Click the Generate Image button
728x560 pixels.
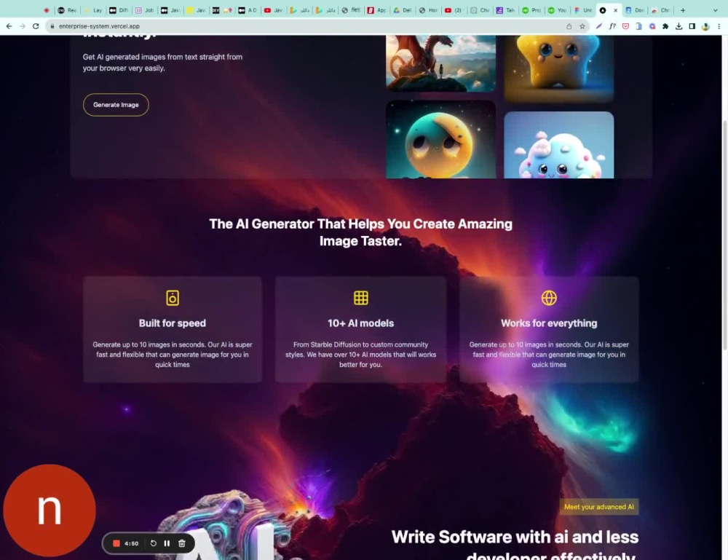click(x=116, y=105)
